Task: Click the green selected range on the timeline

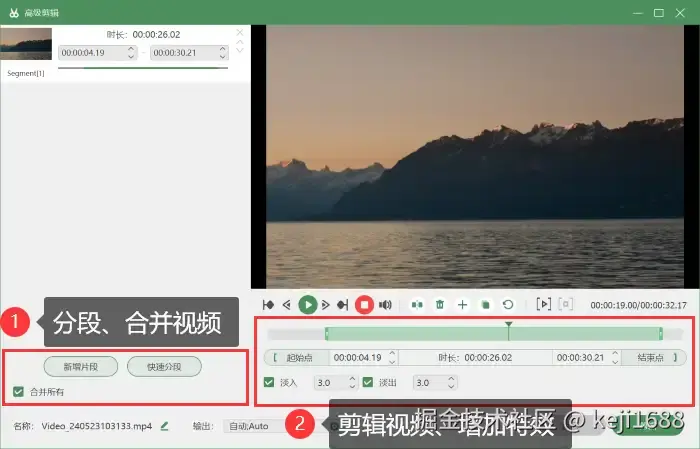Action: [494, 333]
